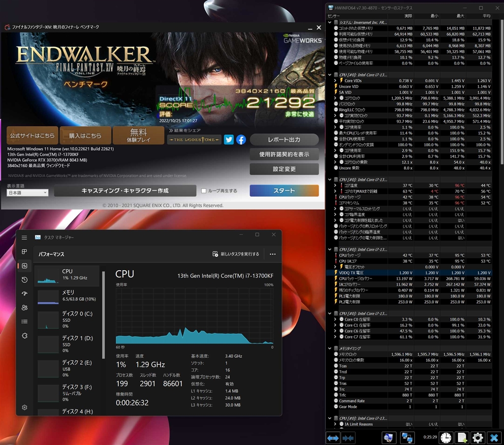Image resolution: width=504 pixels, height=445 pixels.
Task: Open the Processes page icon in Task Manager
Action: (x=25, y=252)
